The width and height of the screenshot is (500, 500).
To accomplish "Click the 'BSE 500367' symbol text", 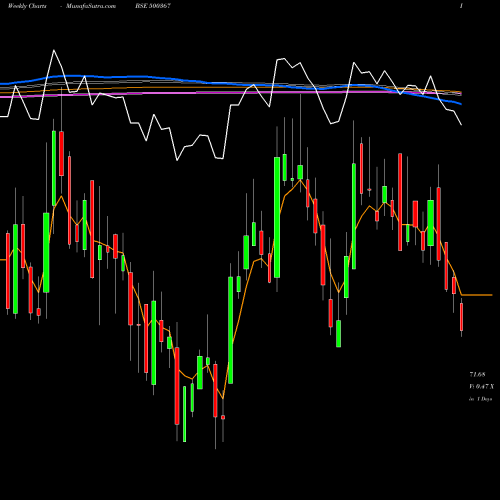I will [153, 6].
